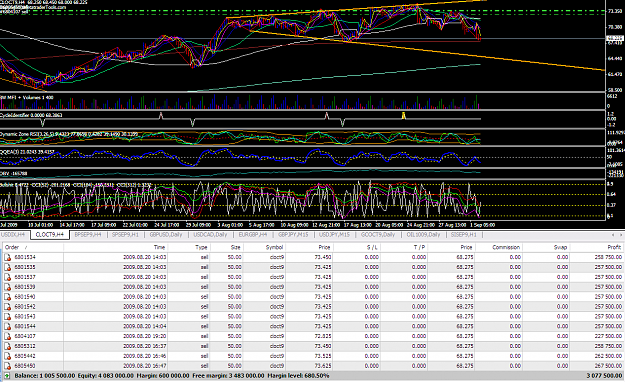
Task: Click time cell 2009.08.20 16:37
Action: [145, 346]
